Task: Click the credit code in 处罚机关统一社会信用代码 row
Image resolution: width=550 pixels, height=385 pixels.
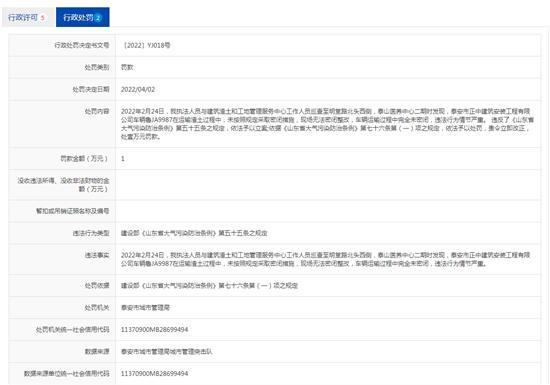Action: tap(154, 330)
